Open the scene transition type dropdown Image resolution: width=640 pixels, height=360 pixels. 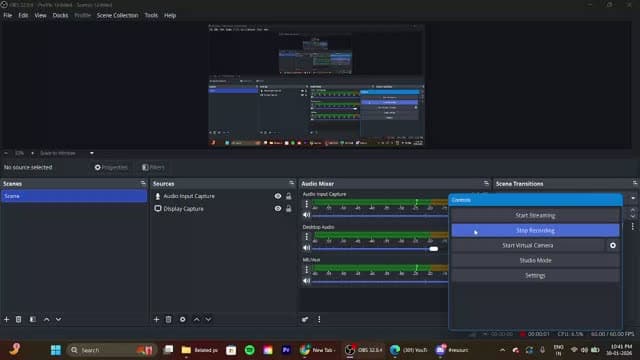pyautogui.click(x=633, y=198)
